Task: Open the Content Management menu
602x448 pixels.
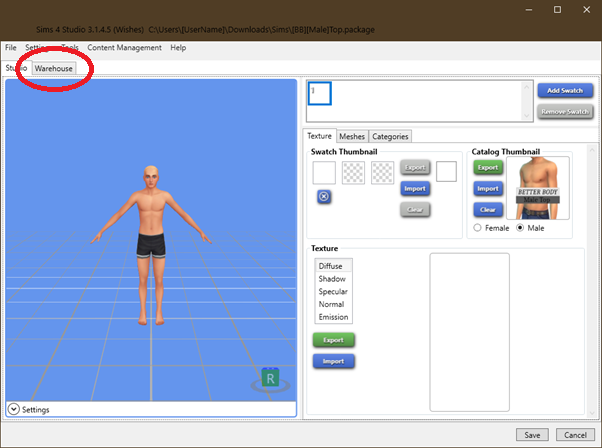Action: click(124, 48)
